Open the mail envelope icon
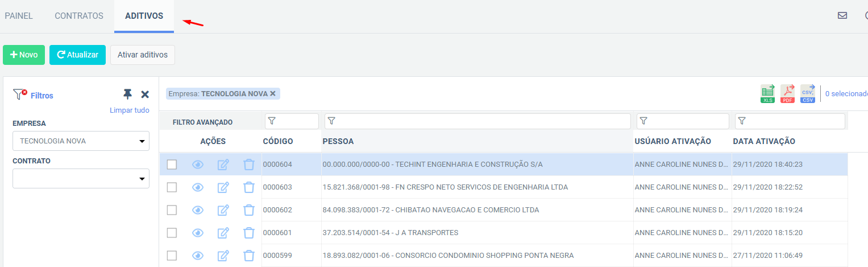Screen dimensions: 868x267 842,15
